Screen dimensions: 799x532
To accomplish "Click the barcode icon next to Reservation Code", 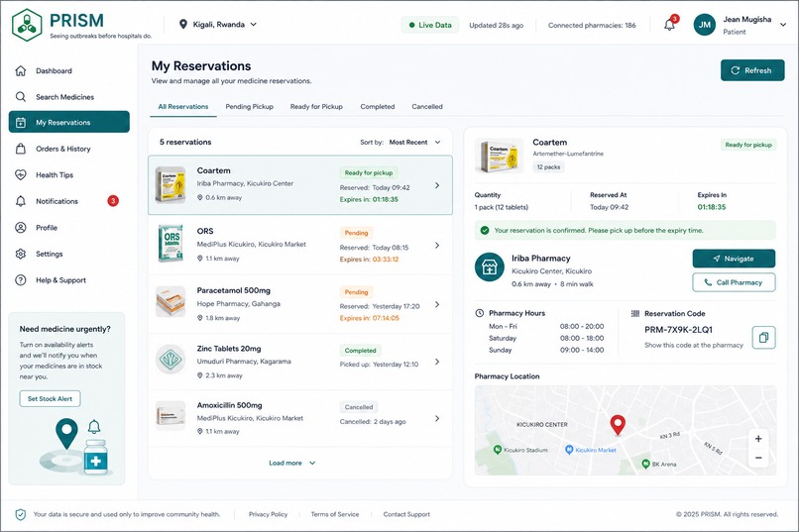I will (634, 314).
